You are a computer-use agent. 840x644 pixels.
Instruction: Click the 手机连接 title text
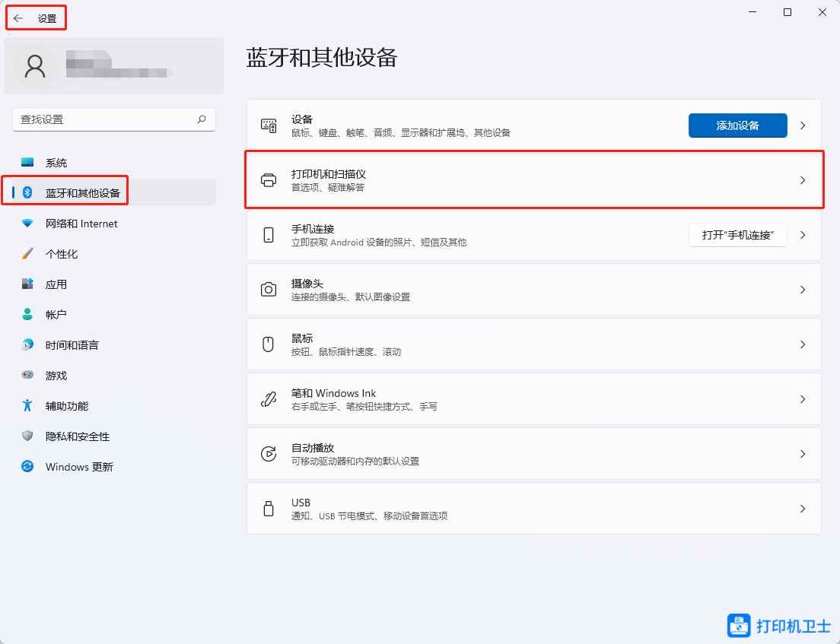[312, 229]
